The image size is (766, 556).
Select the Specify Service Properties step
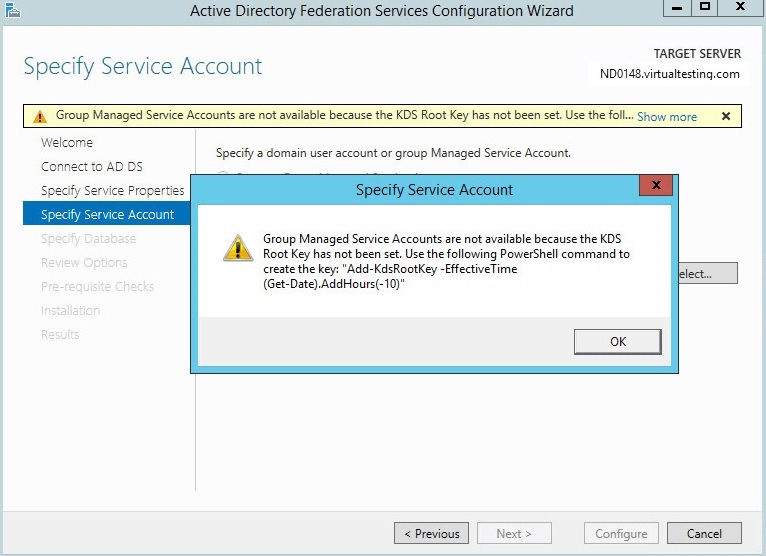coord(113,191)
